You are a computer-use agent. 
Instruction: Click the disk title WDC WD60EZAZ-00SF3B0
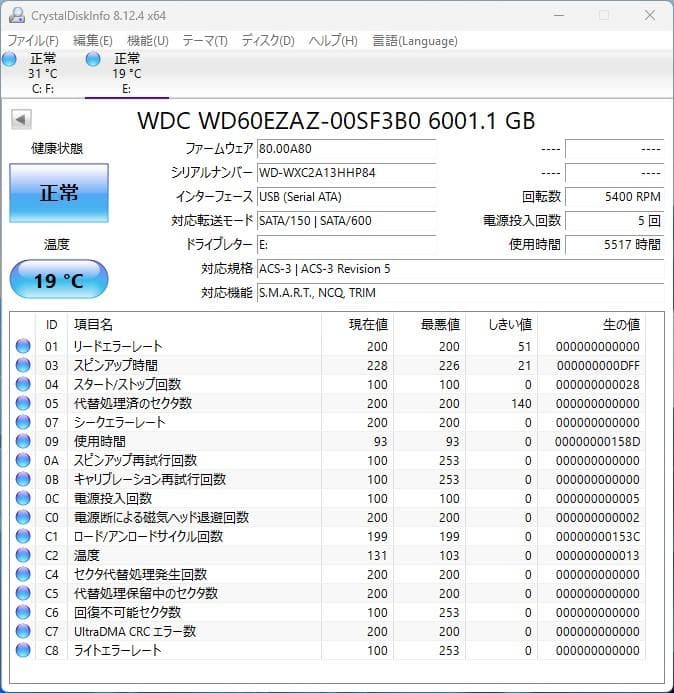[279, 121]
